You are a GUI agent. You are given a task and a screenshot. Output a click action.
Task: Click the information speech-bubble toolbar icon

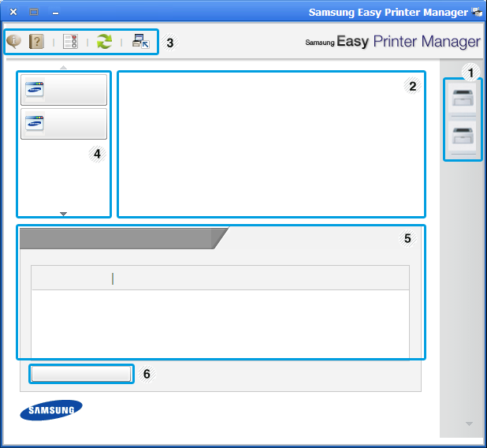click(13, 42)
